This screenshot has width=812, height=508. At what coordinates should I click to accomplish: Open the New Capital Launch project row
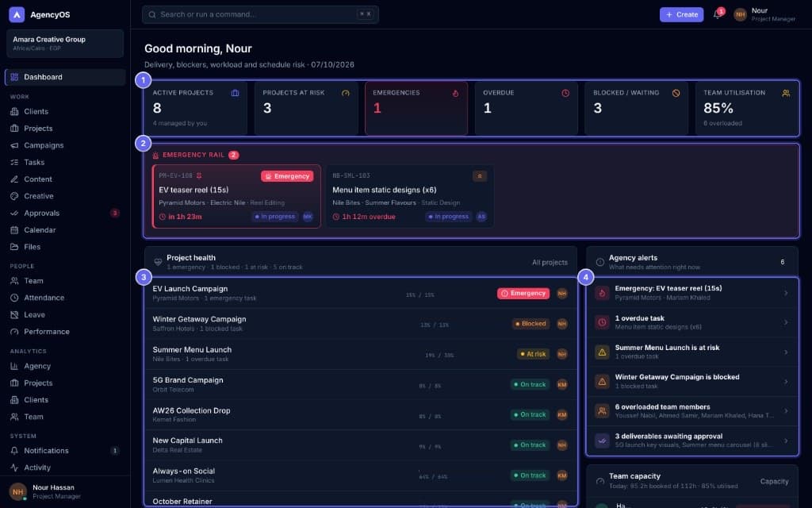[361, 444]
